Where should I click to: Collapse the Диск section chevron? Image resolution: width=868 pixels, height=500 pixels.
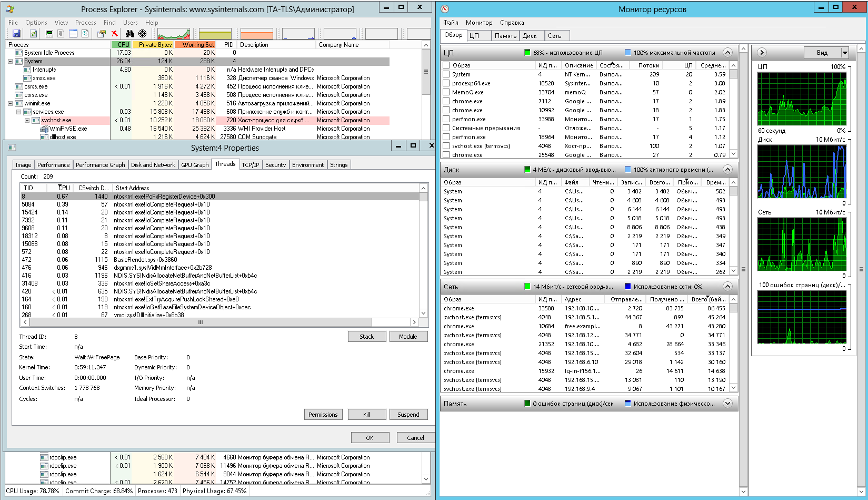point(727,169)
